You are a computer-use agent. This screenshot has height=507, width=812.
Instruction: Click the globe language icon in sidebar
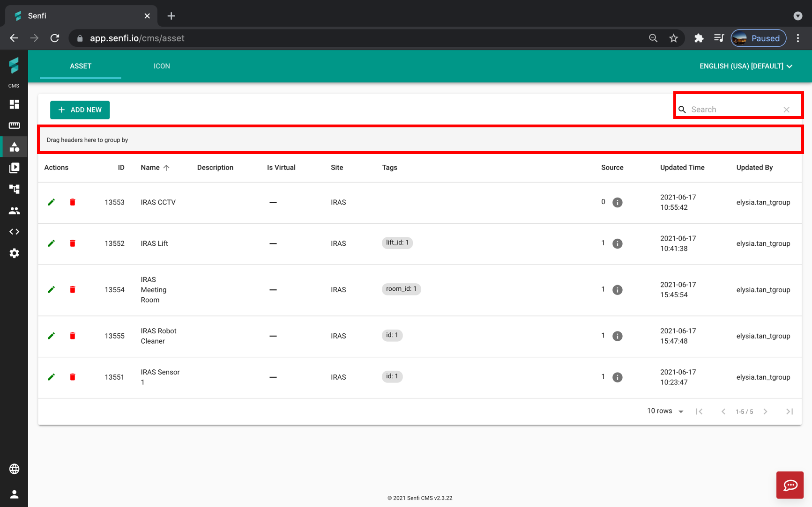point(14,469)
